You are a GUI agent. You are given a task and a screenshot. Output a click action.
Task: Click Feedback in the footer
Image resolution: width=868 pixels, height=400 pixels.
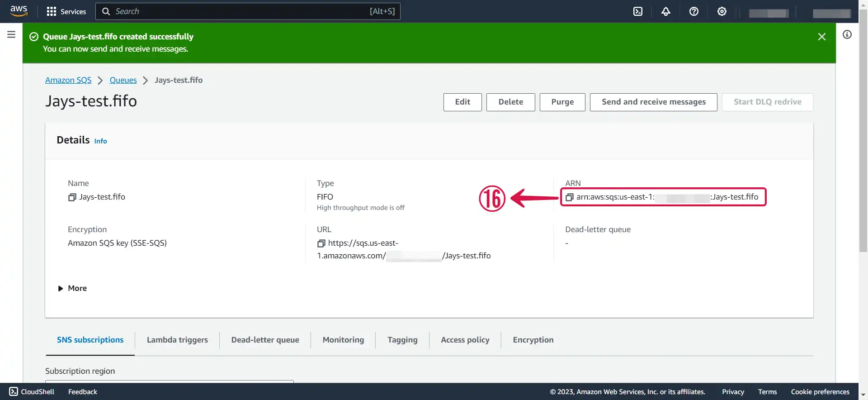83,392
